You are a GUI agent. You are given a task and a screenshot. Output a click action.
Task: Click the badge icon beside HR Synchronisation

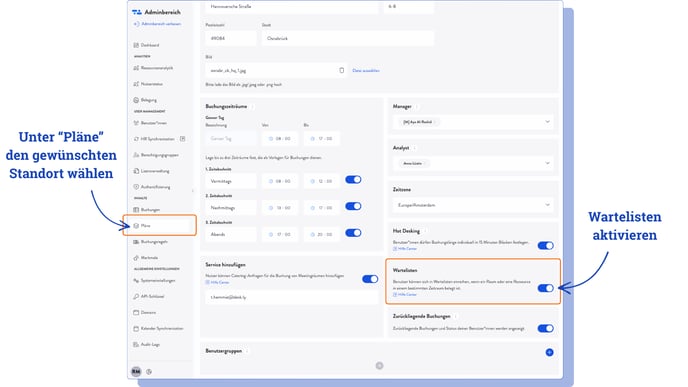(183, 139)
